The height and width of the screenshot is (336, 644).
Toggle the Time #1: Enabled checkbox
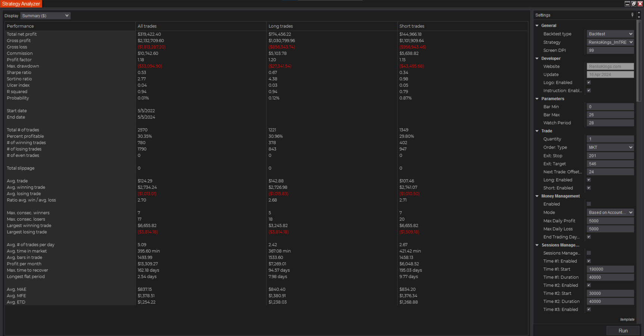[589, 261]
